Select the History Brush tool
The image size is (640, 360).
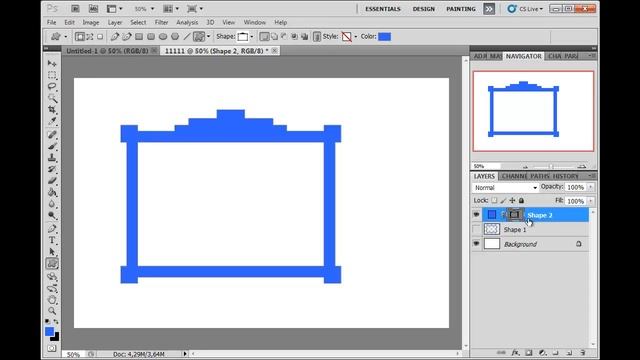[x=52, y=169]
